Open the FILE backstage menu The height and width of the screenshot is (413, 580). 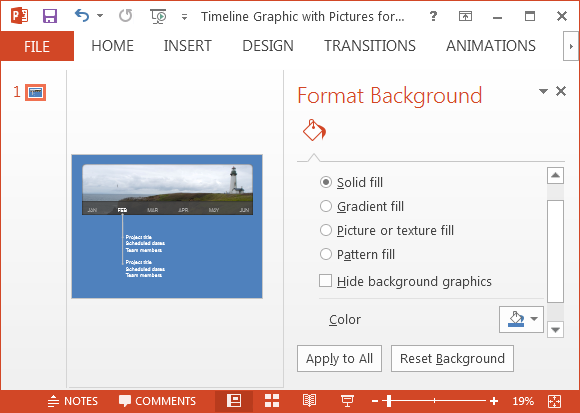point(37,46)
